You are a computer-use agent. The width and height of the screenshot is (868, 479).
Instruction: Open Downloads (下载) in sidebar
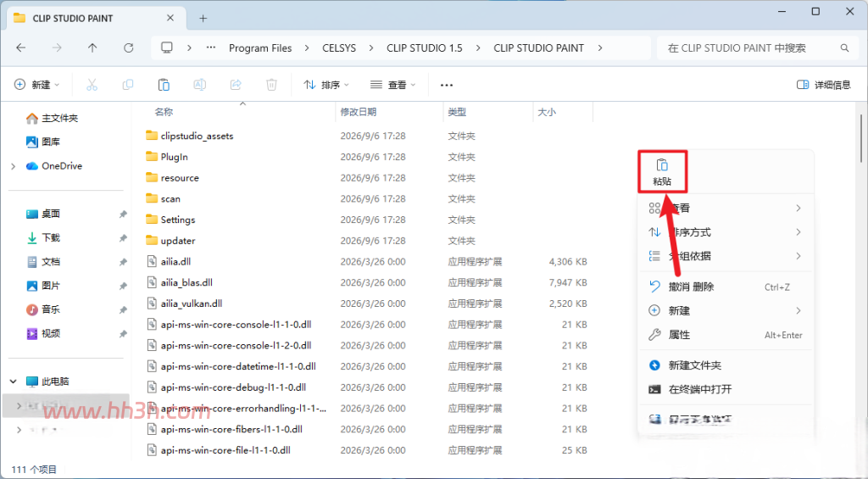point(43,237)
